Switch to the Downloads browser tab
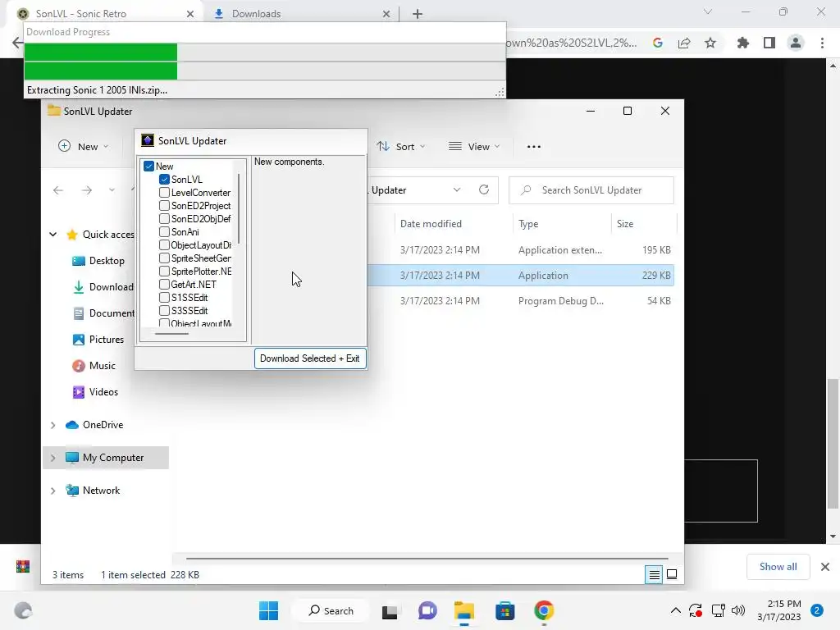Screen dimensions: 840x630 tap(300, 14)
